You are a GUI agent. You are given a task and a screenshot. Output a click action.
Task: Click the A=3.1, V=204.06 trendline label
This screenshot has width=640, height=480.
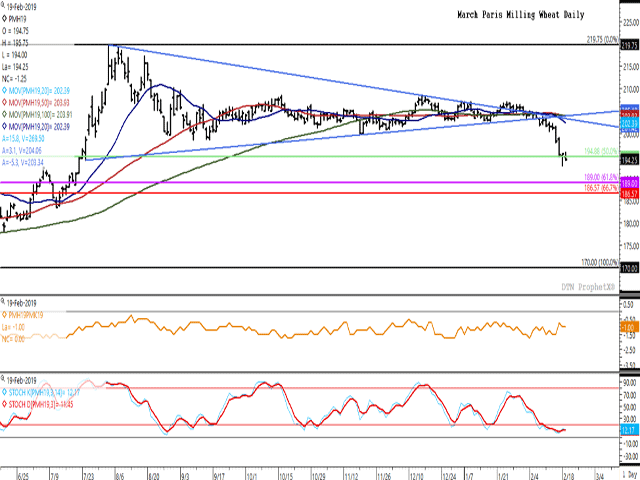tap(22, 151)
